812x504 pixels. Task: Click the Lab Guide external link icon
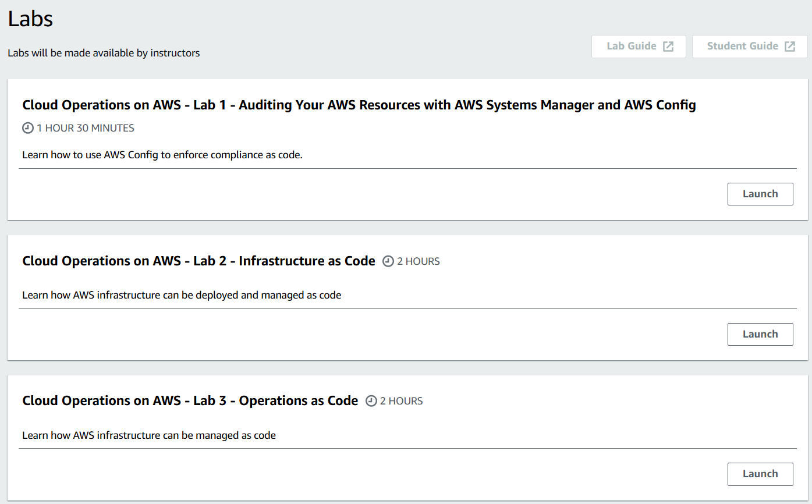668,47
